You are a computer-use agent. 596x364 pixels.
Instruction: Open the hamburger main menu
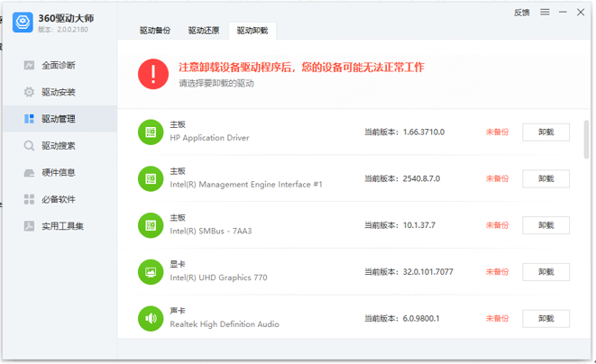click(545, 12)
